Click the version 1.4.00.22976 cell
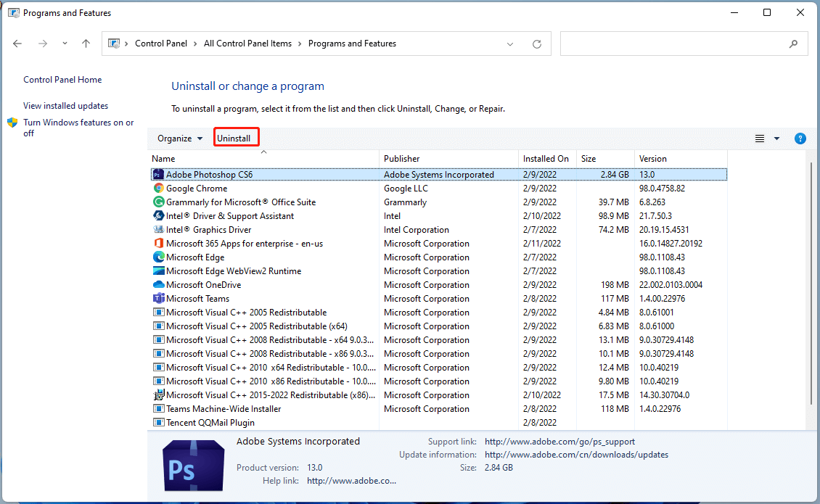The image size is (820, 504). coord(662,299)
